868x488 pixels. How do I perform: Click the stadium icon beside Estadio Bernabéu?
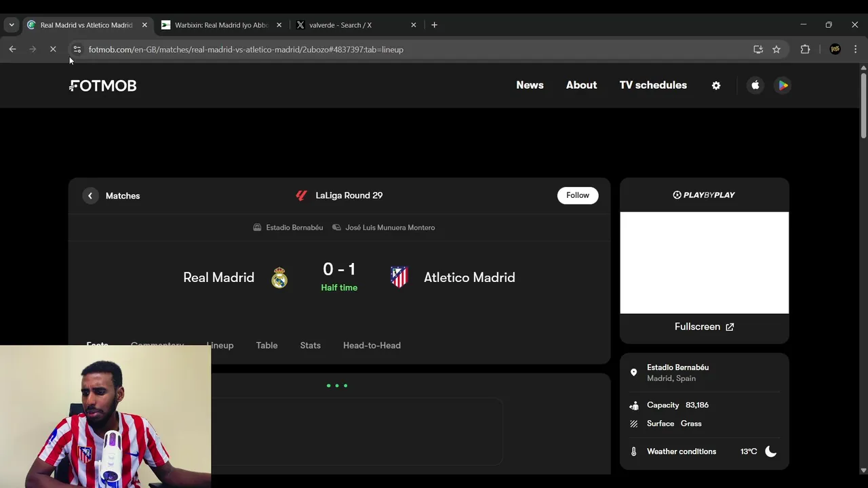(x=257, y=228)
